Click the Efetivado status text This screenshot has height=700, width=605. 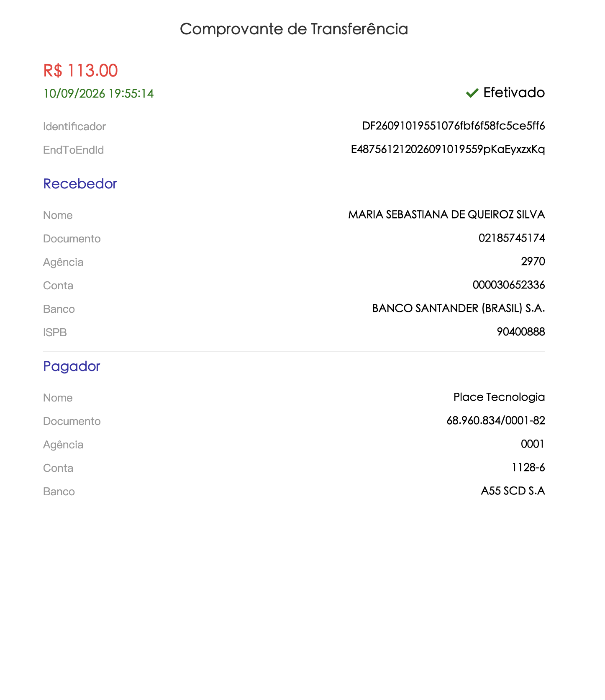click(x=514, y=93)
